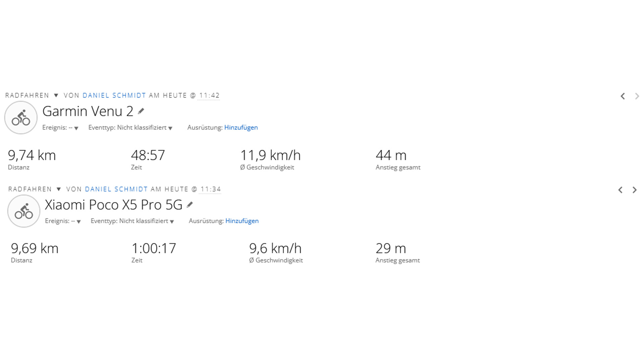Image resolution: width=644 pixels, height=362 pixels.
Task: Go to previous activity from Garmin Venu 2
Action: coord(623,96)
